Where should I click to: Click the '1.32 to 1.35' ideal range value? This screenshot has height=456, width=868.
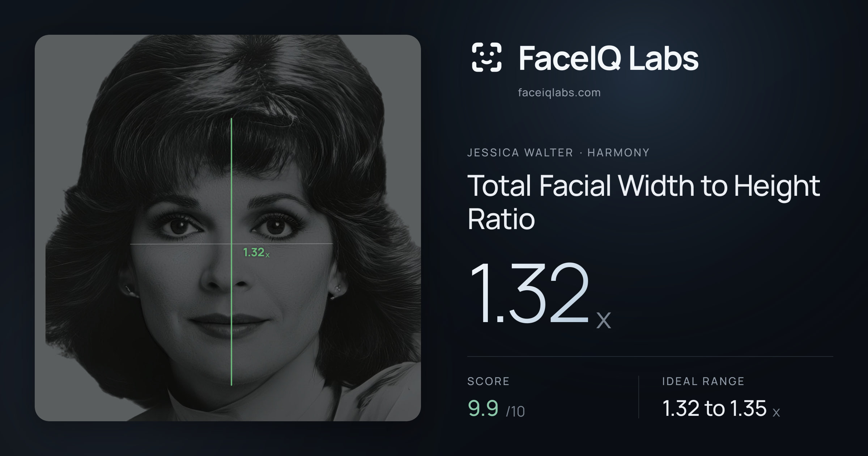point(721,409)
